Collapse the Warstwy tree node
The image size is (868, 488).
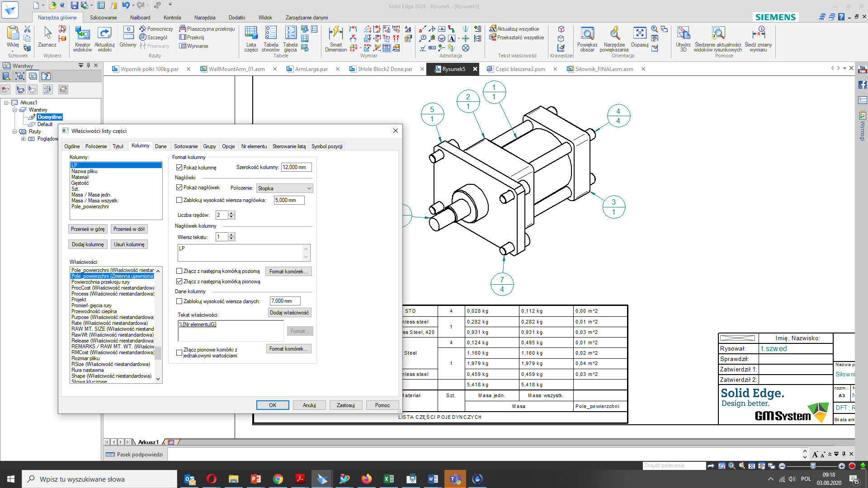[14, 110]
